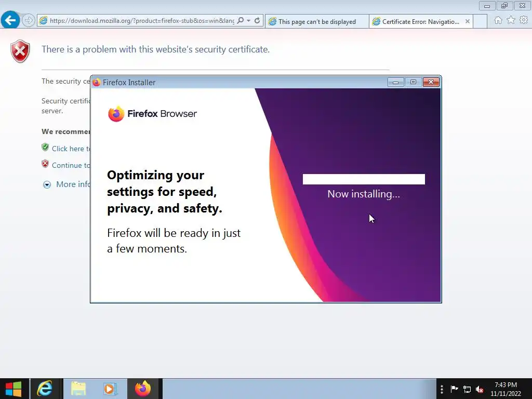Click the 'Click here to' close webpage link
This screenshot has height=399, width=532.
pos(71,149)
